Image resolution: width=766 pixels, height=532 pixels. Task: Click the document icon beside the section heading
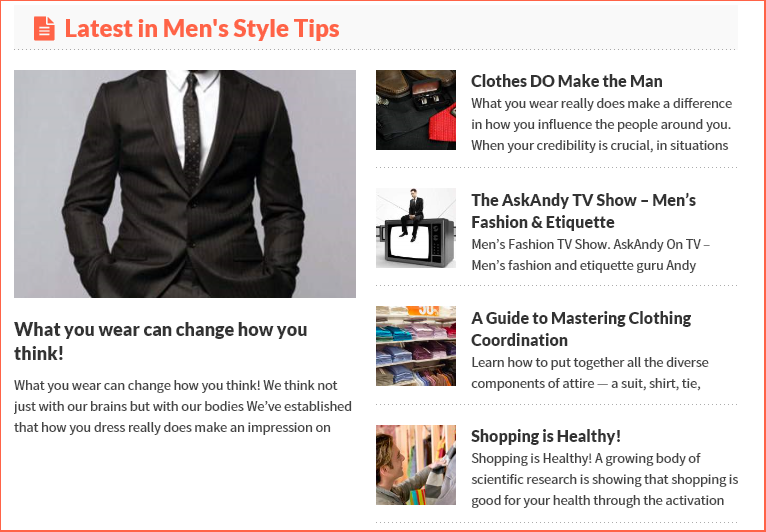tap(44, 28)
